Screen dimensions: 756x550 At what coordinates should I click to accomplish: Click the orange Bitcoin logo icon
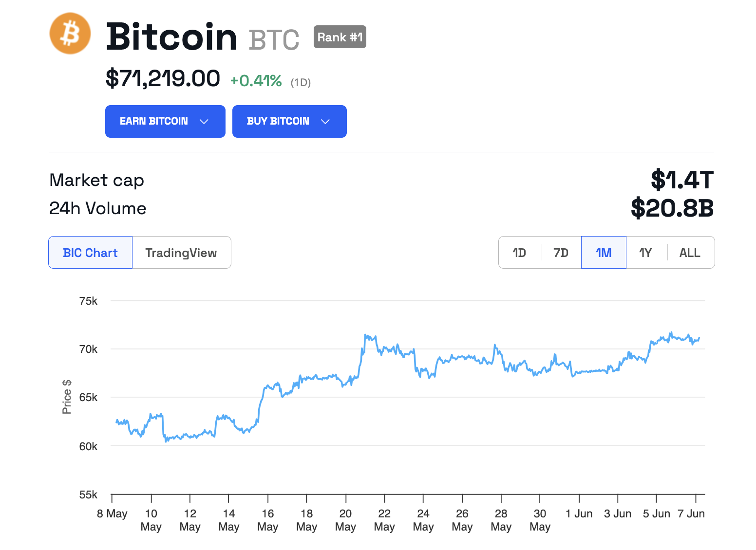(70, 34)
